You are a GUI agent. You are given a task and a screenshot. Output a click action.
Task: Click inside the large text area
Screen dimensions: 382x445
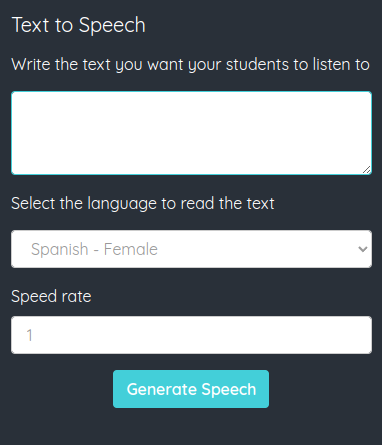pyautogui.click(x=191, y=133)
